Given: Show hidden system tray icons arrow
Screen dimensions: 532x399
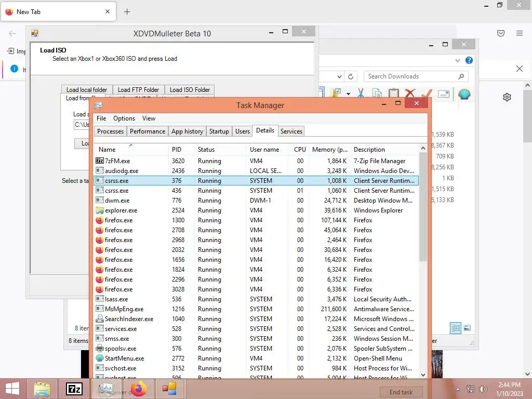Looking at the screenshot, I should pos(458,389).
